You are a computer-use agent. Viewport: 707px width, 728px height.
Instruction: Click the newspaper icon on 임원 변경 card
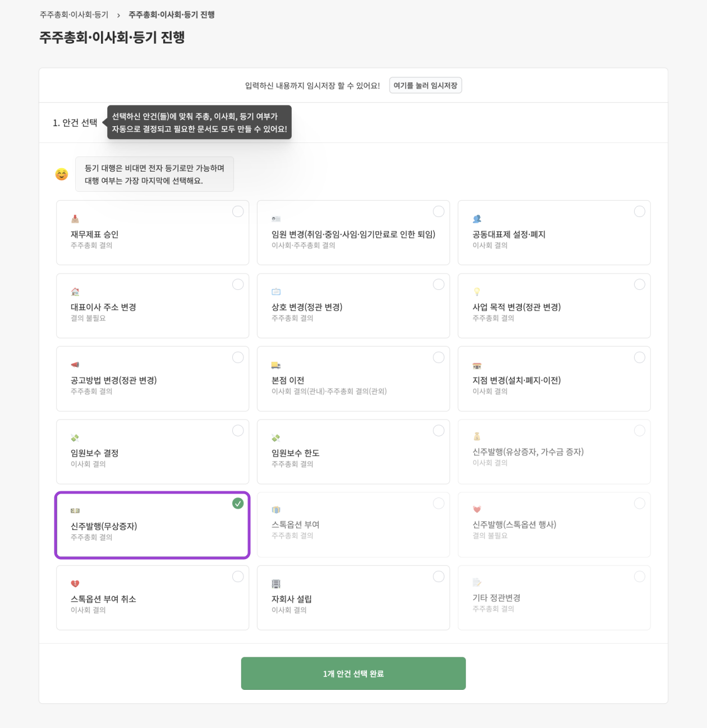pyautogui.click(x=276, y=218)
